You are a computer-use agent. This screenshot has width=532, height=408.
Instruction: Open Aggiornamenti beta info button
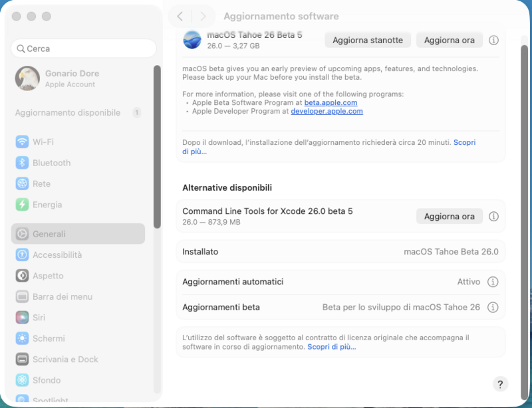pos(493,307)
